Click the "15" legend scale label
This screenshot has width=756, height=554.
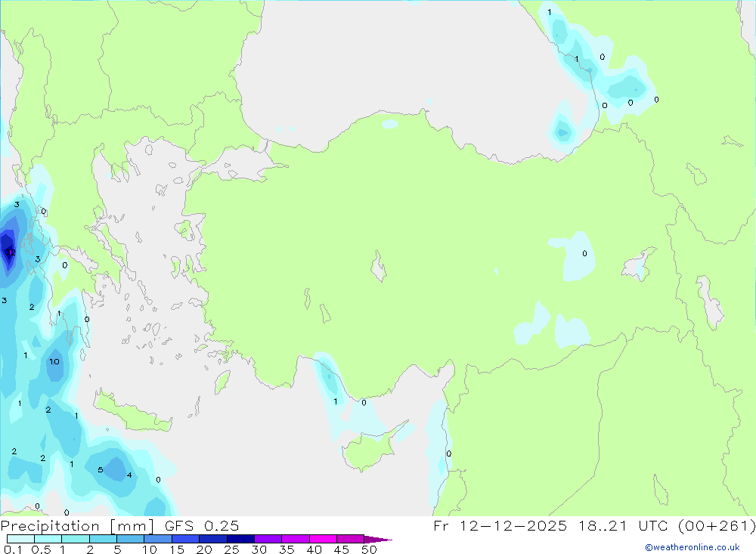[176, 549]
